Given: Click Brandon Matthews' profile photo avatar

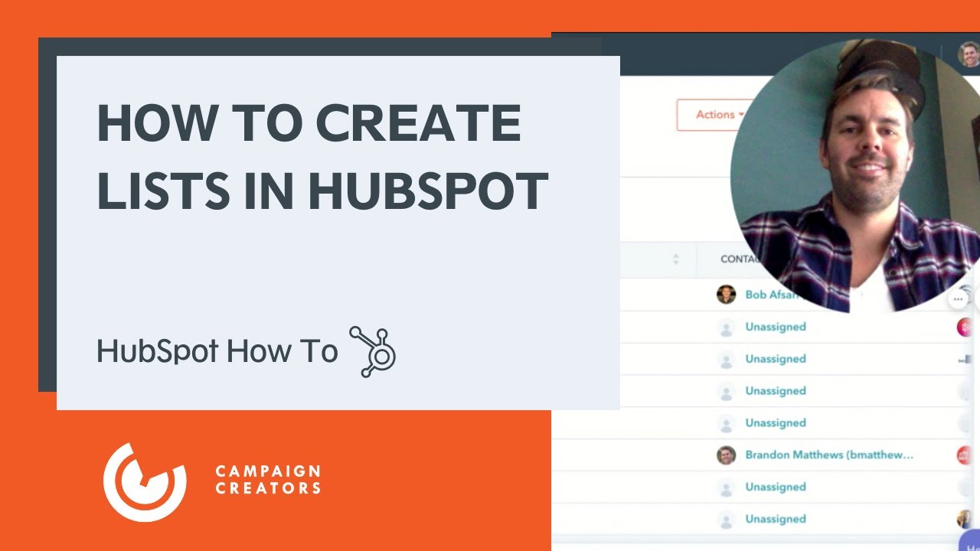Looking at the screenshot, I should coord(726,455).
